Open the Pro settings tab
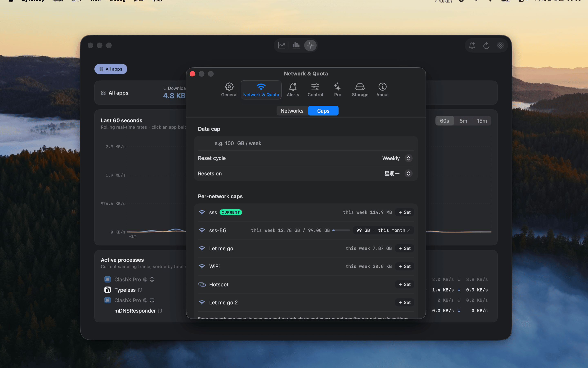The image size is (588, 368). 337,90
